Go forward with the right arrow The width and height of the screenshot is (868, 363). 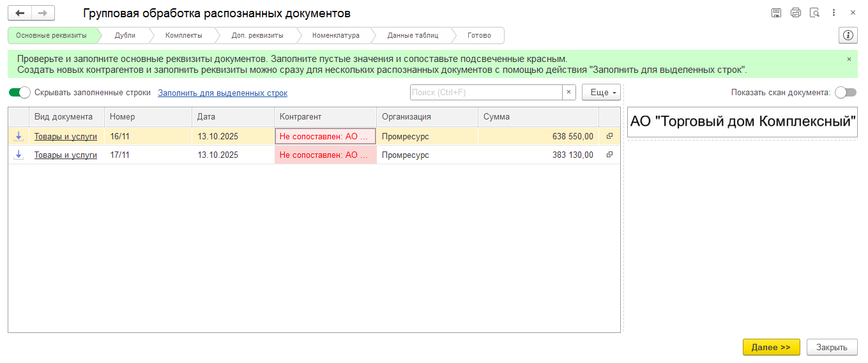(43, 13)
